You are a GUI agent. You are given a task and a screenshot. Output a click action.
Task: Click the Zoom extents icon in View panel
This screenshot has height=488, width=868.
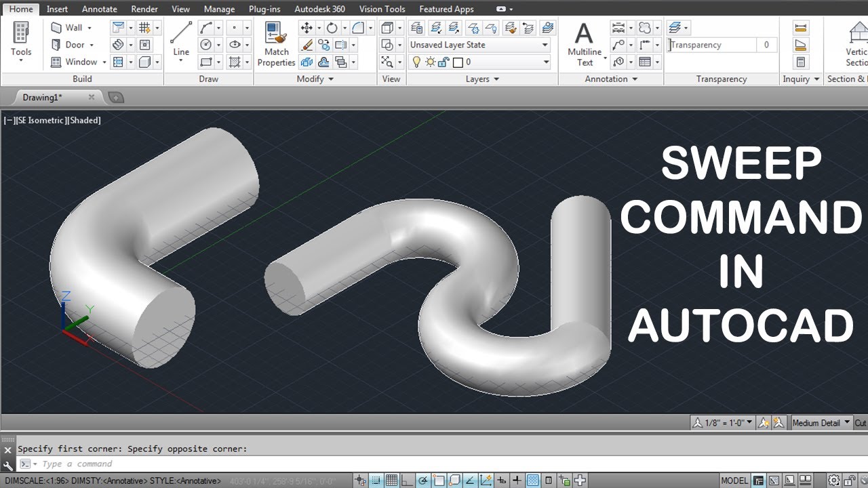[387, 62]
